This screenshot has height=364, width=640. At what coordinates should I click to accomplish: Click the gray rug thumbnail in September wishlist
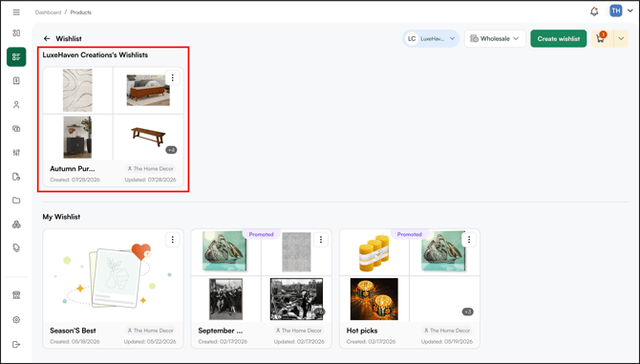tap(296, 252)
